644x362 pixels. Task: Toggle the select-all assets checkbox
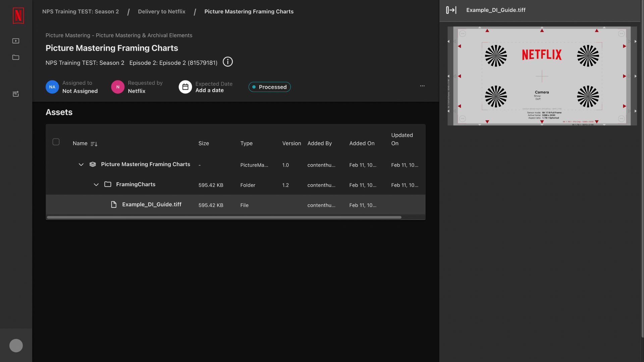click(x=56, y=142)
